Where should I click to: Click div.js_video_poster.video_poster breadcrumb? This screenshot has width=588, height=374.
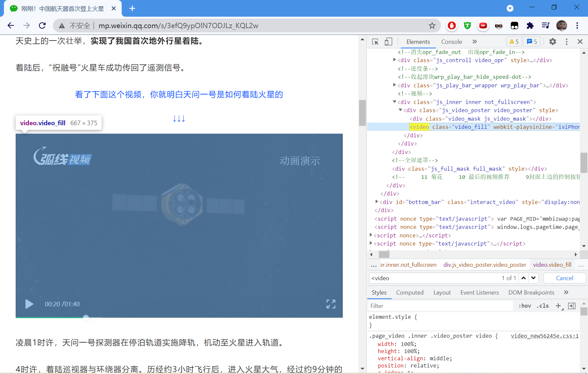point(485,265)
